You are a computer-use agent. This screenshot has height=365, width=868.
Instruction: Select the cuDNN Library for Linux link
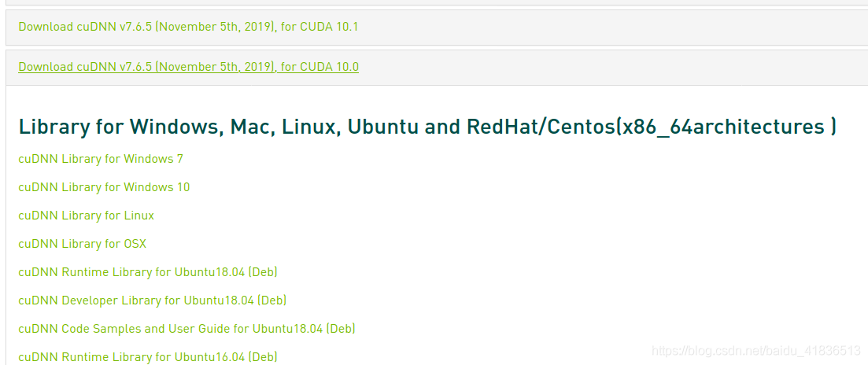tap(87, 216)
